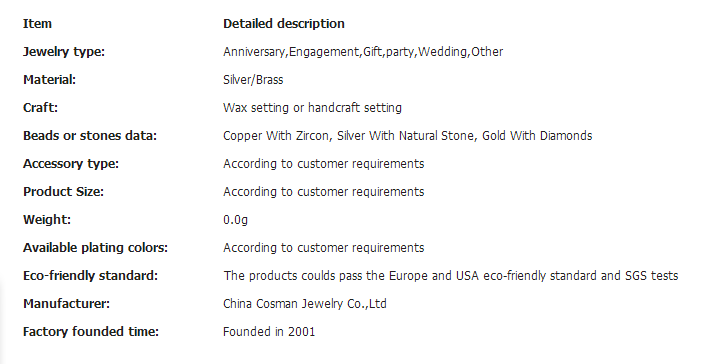Click the 'Weight:' label
713x364 pixels.
(x=47, y=220)
